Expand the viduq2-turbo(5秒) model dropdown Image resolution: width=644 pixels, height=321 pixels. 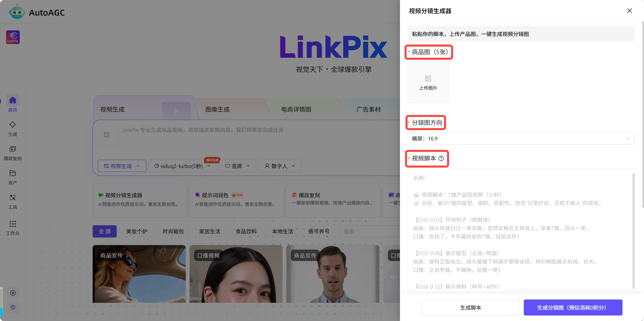pos(183,166)
